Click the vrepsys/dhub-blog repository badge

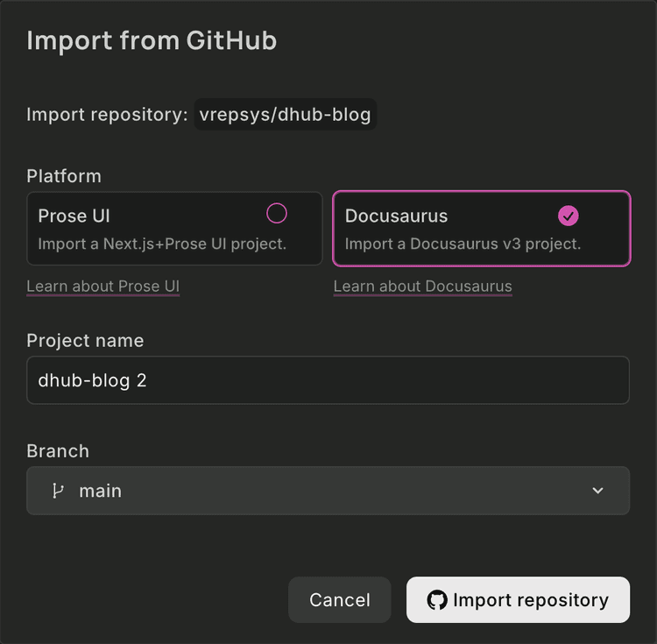pos(285,115)
